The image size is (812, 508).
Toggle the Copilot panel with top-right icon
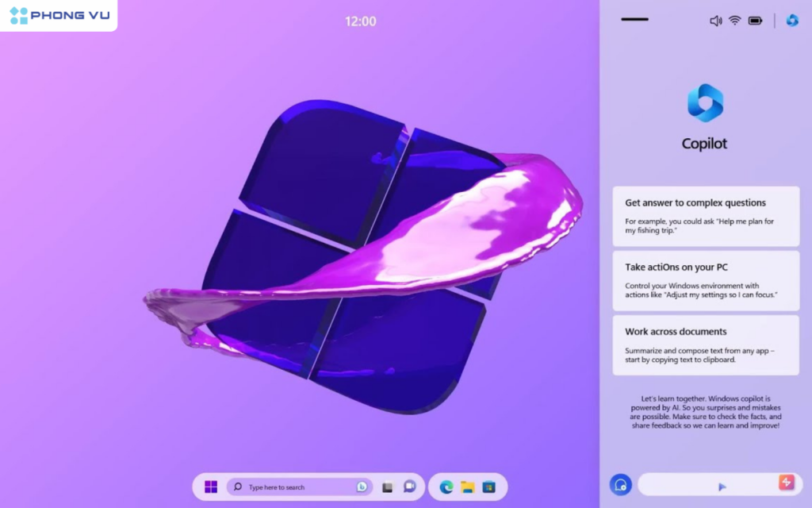(791, 21)
